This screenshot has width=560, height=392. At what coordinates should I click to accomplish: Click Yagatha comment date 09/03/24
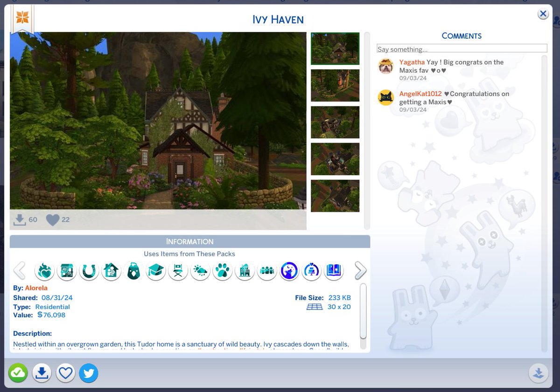tap(413, 78)
